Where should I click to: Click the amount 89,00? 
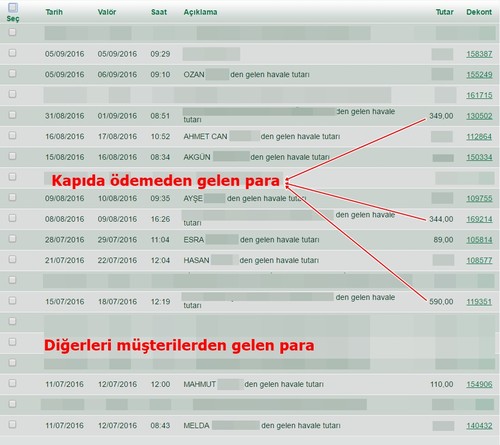443,240
